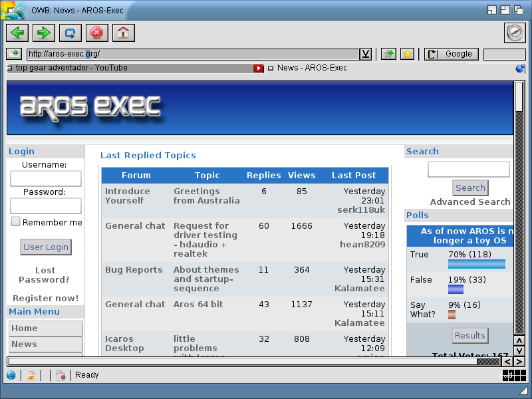This screenshot has width=532, height=399.
Task: Open the Introduce Yourself forum
Action: [x=127, y=196]
